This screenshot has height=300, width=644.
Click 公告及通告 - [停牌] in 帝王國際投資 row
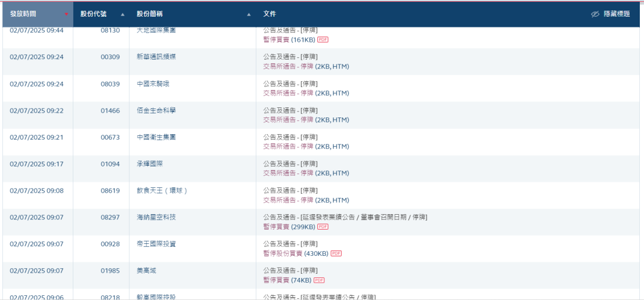(290, 244)
